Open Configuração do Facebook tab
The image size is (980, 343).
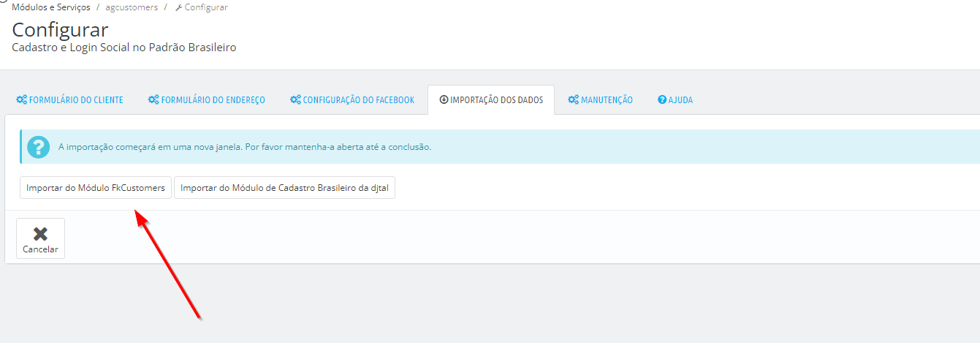pyautogui.click(x=352, y=100)
